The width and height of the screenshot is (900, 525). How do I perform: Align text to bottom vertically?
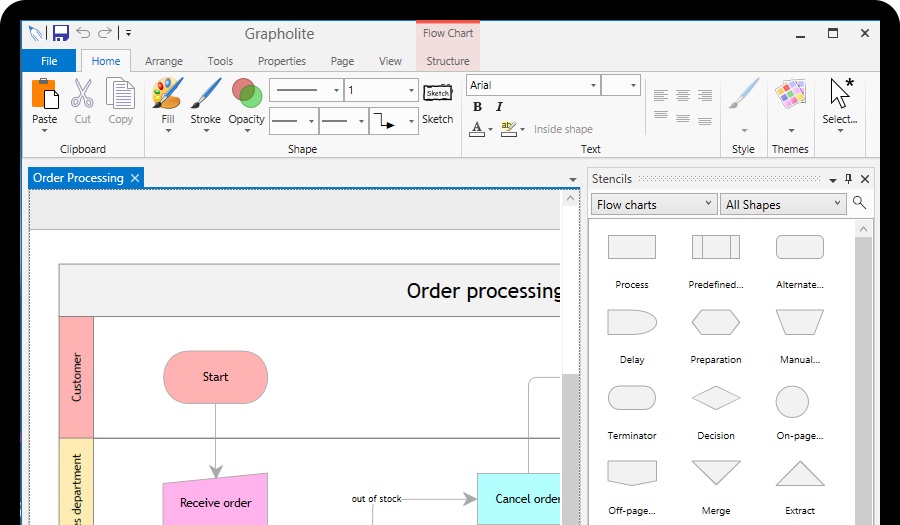705,120
